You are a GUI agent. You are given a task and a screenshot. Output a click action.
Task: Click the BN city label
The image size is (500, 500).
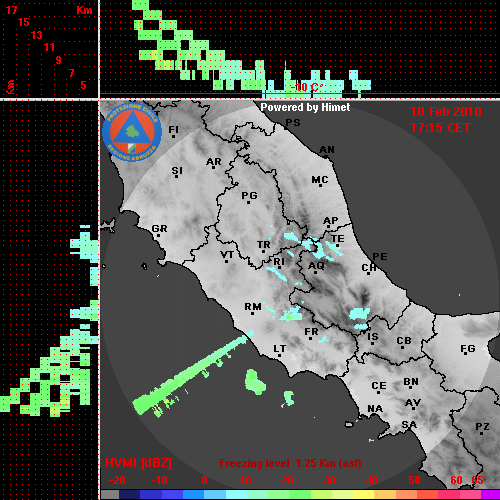point(411,382)
